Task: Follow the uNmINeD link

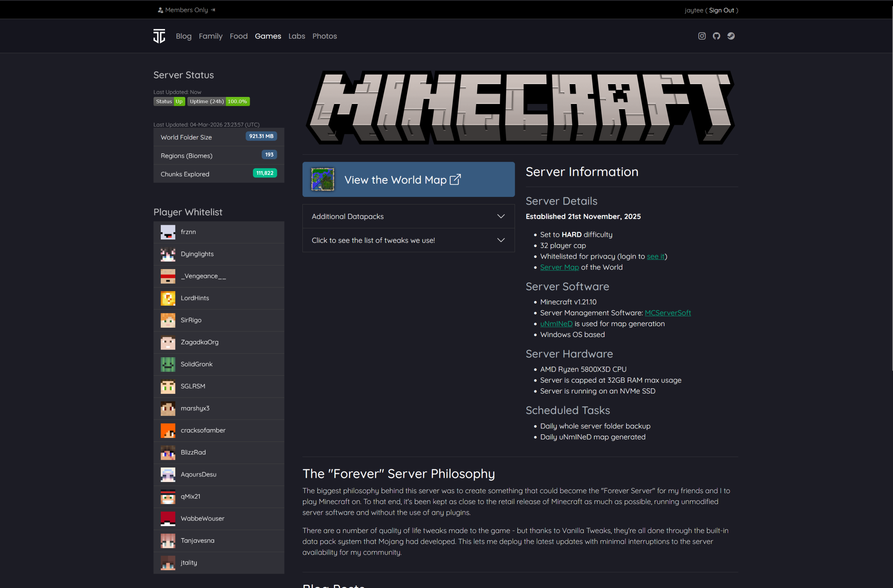Action: (556, 323)
